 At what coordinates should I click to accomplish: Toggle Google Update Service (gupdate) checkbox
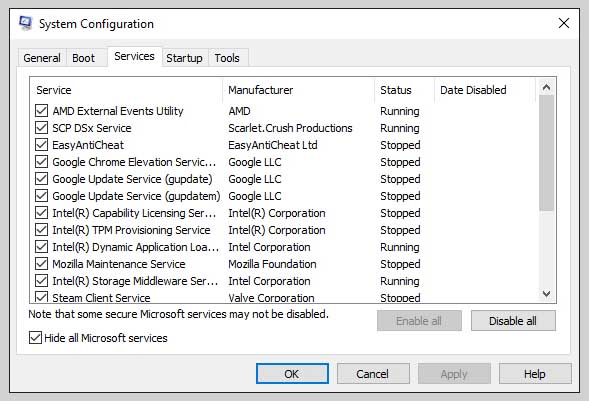point(41,179)
